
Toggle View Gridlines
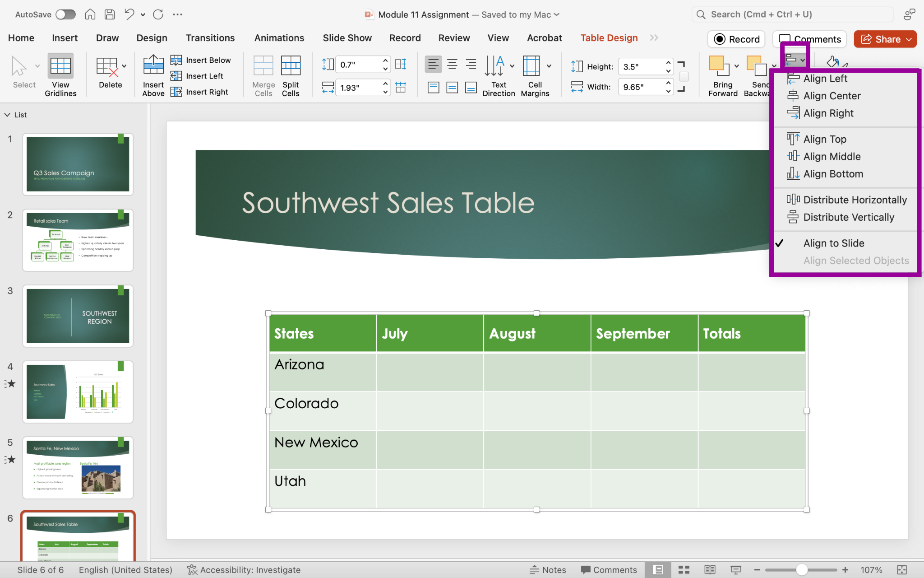60,75
